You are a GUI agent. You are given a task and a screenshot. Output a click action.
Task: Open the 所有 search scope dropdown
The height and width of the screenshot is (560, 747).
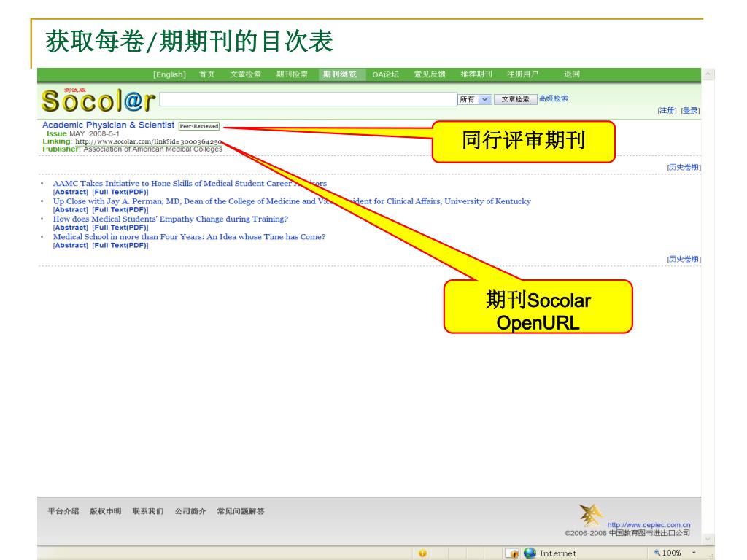click(474, 99)
